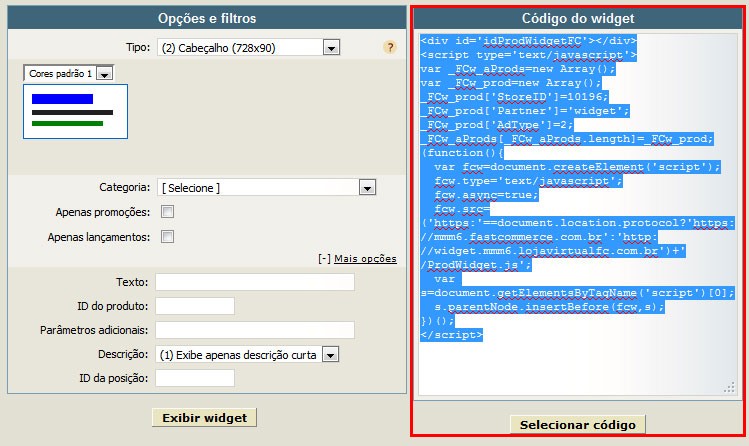Image resolution: width=749 pixels, height=446 pixels.
Task: Click the "Opções e filtros" panel header
Action: pos(207,18)
